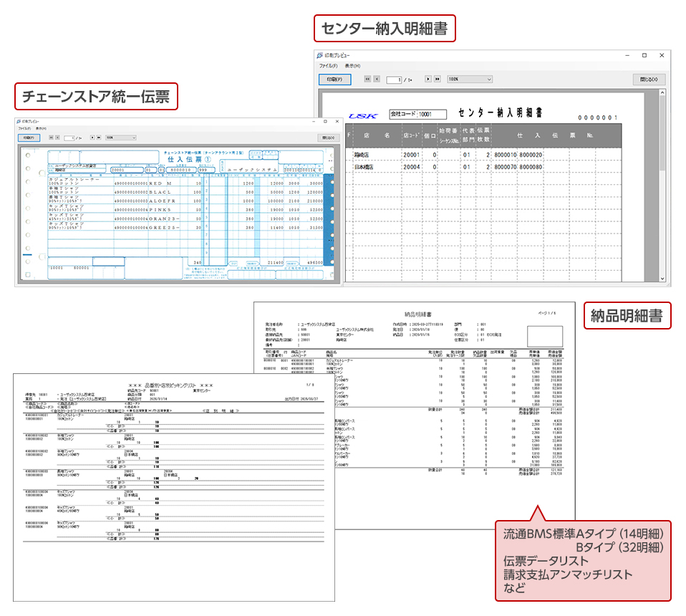This screenshot has width=686, height=616.
Task: Open ファイル(F) menu in チェーンストア統一伝票 window
Action: tap(25, 128)
